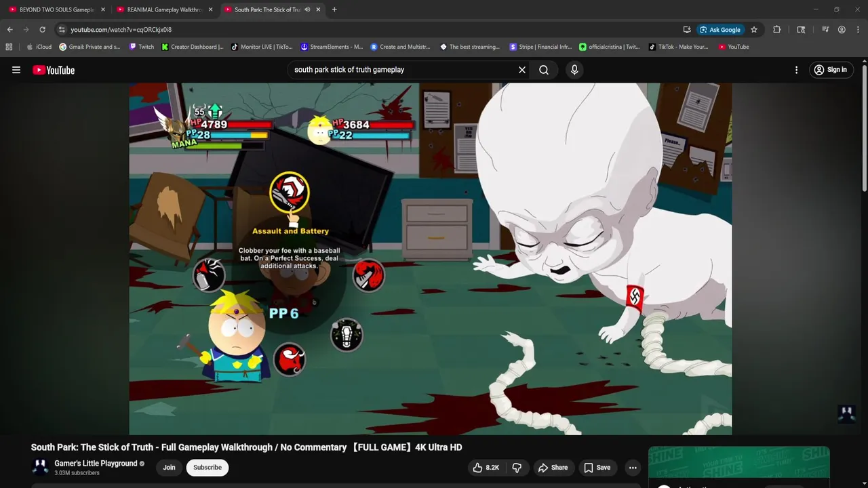Close the REANIMAL tab

210,9
